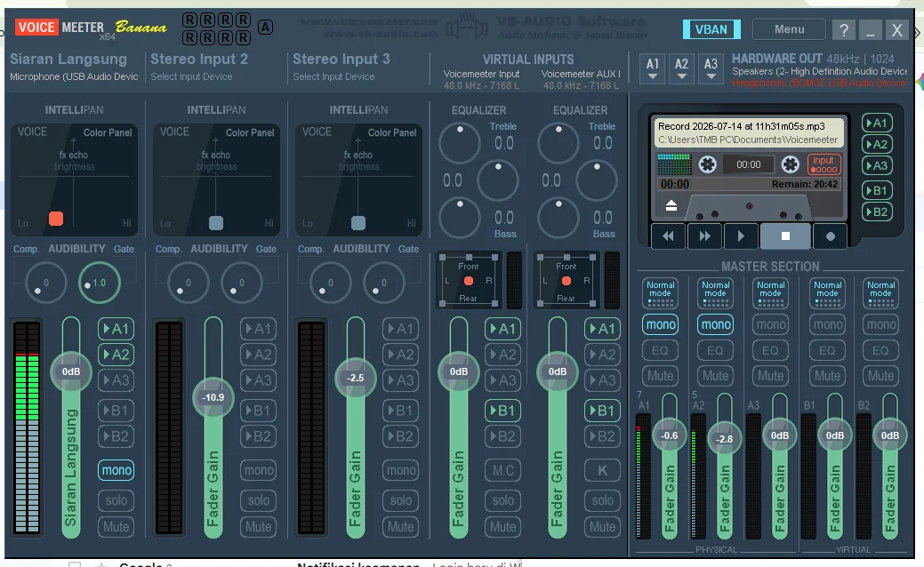The image size is (924, 567).
Task: Toggle recorder routing to B1
Action: pos(876,190)
